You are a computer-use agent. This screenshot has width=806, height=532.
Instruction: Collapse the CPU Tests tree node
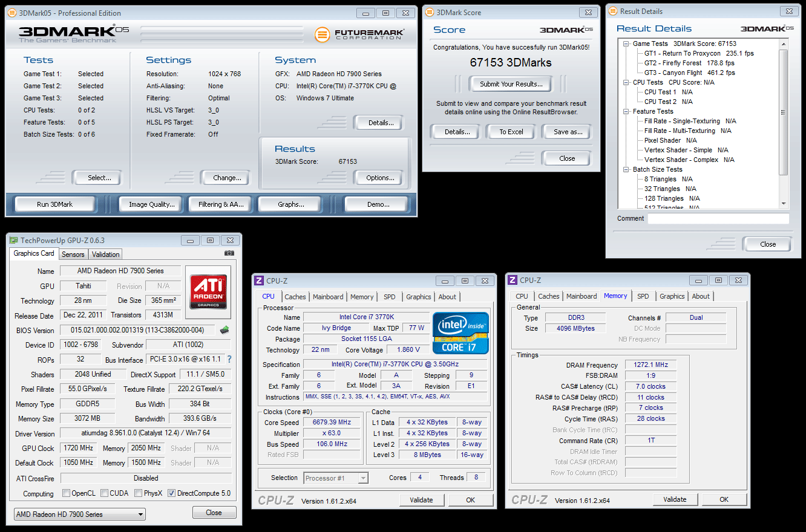click(625, 82)
